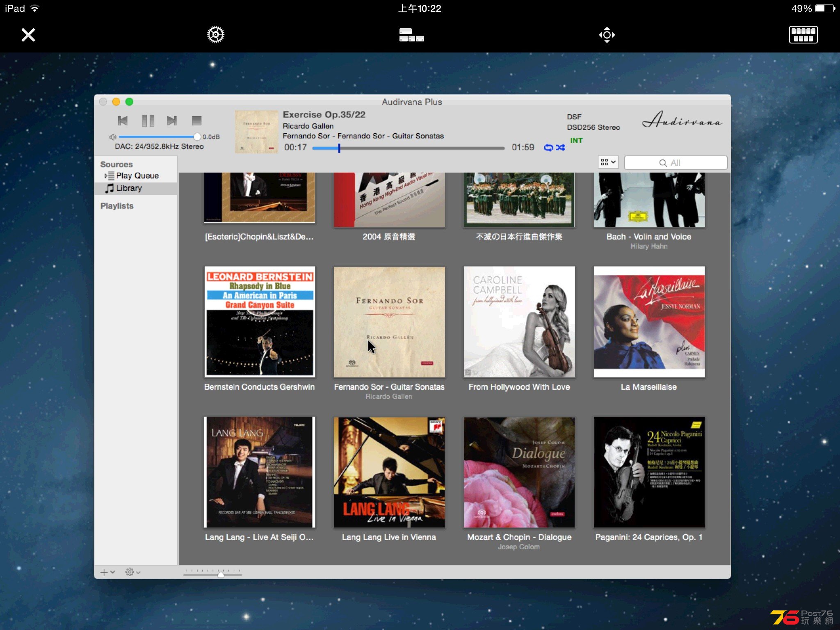
Task: Click 'La Marseillaise' title text
Action: coord(649,387)
